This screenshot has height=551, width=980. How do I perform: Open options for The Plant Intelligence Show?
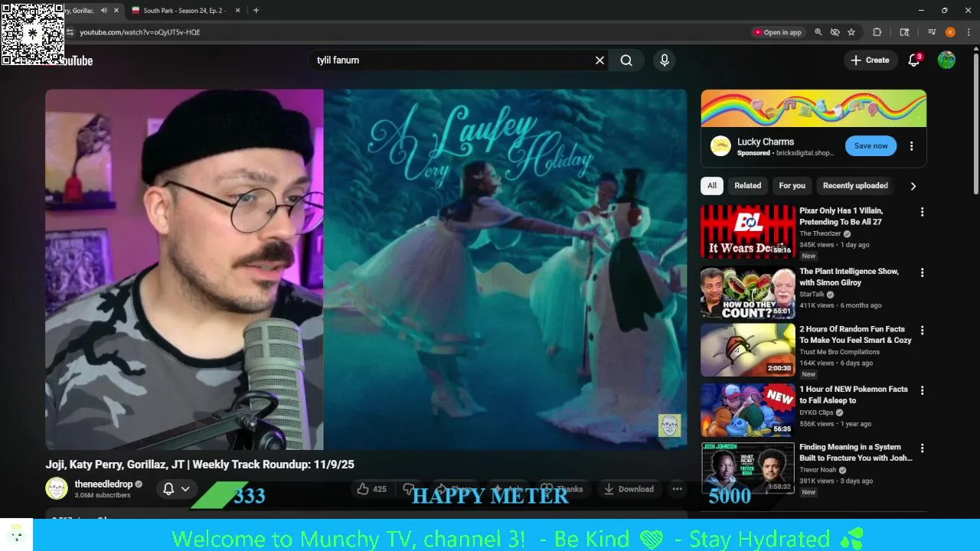click(x=922, y=272)
